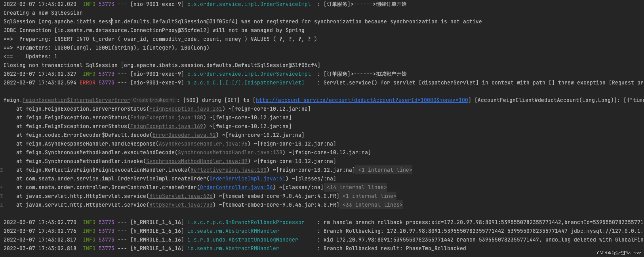
Task: Click gutter plus icon beside HttpServlet.java:733 line
Action: (2, 205)
